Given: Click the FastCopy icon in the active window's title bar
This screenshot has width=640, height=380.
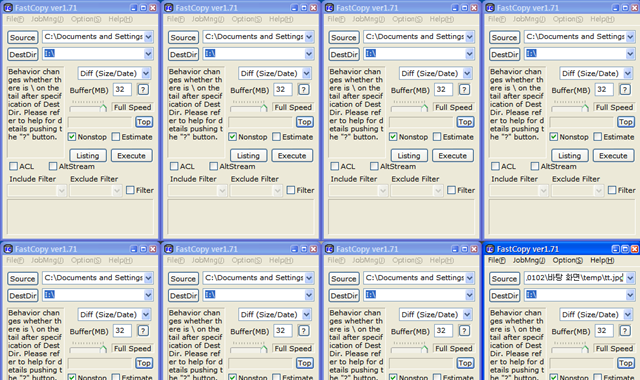Looking at the screenshot, I should (490, 249).
